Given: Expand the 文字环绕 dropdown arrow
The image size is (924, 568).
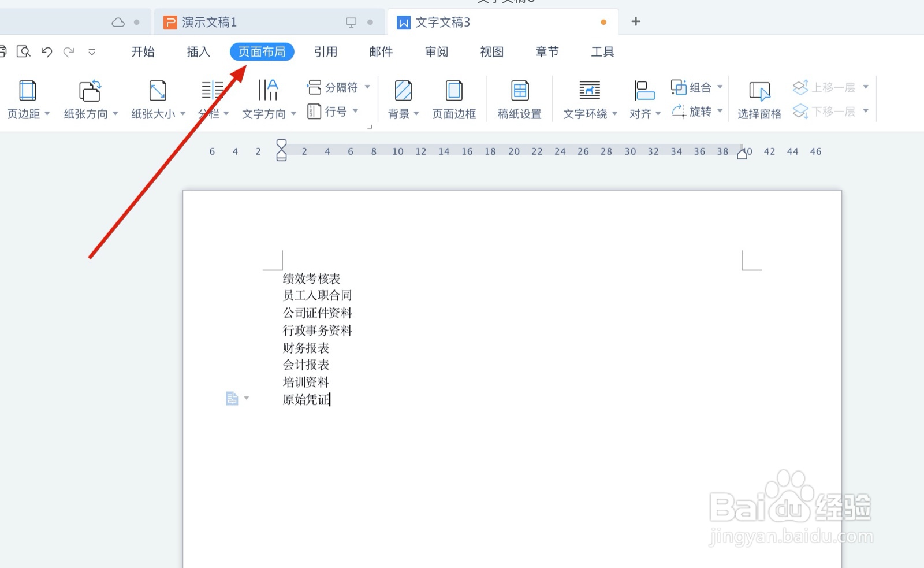Looking at the screenshot, I should 614,114.
